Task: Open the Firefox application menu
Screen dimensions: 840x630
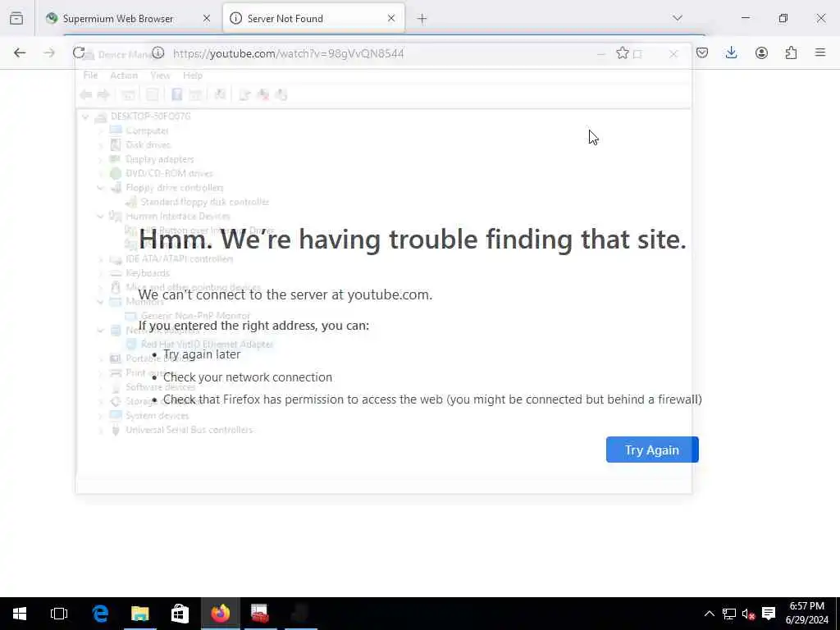Action: pyautogui.click(x=820, y=52)
